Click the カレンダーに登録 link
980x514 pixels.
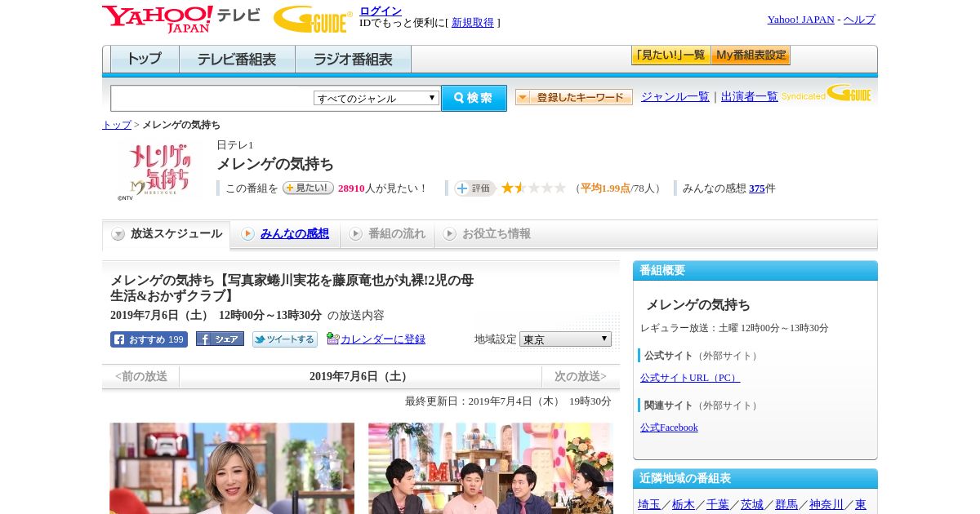tap(383, 339)
